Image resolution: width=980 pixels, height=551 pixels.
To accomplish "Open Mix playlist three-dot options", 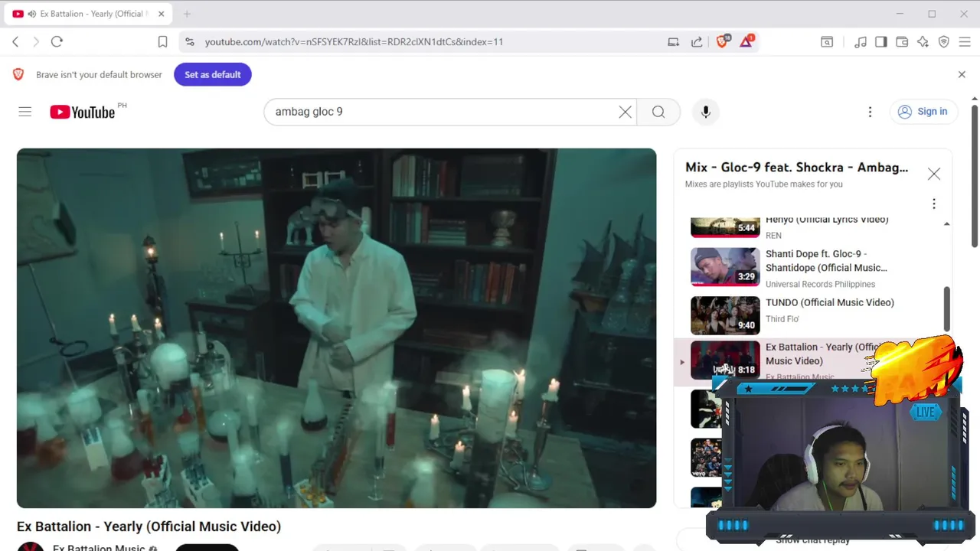I will tap(933, 204).
